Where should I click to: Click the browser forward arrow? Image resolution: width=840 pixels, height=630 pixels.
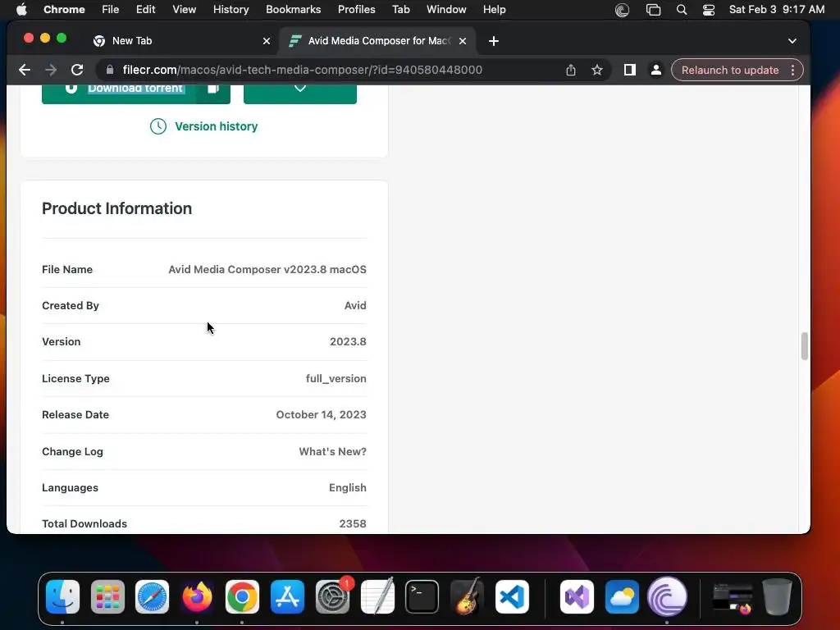[x=51, y=70]
